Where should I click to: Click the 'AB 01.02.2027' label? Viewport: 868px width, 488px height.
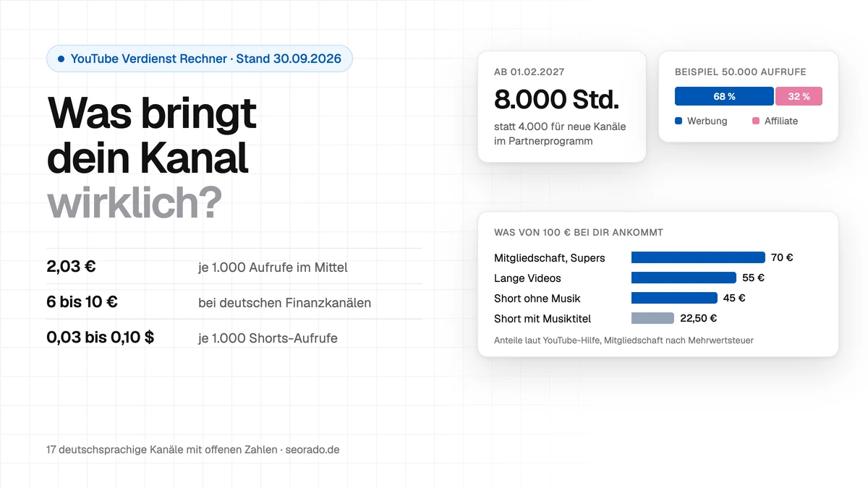(529, 72)
